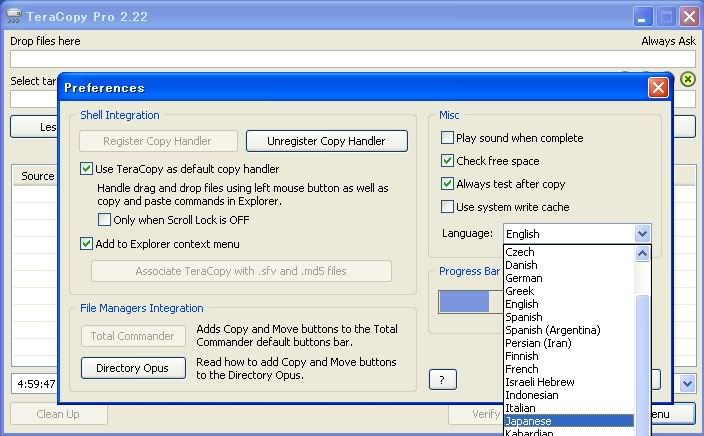This screenshot has width=704, height=436.
Task: Choose German in the language list
Action: (569, 278)
